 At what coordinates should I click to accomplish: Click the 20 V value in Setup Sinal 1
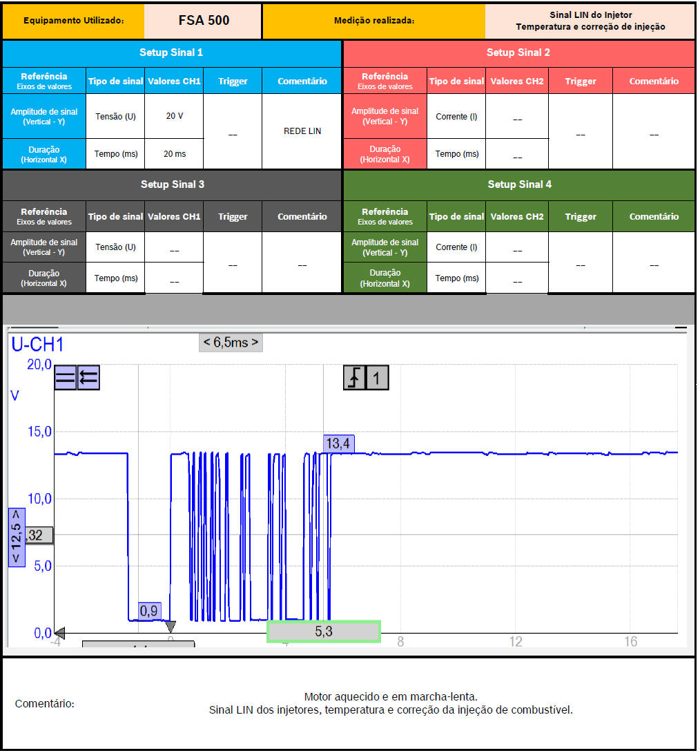click(x=174, y=116)
